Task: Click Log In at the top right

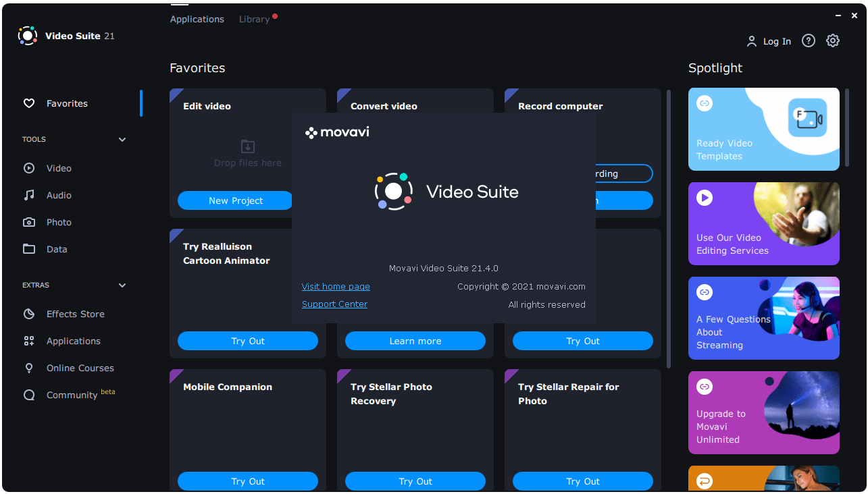Action: click(769, 41)
